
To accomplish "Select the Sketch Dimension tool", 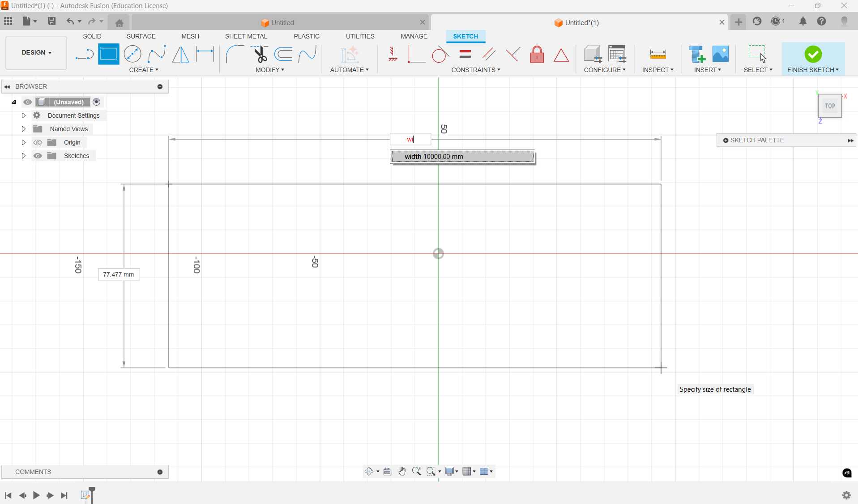I will 205,55.
